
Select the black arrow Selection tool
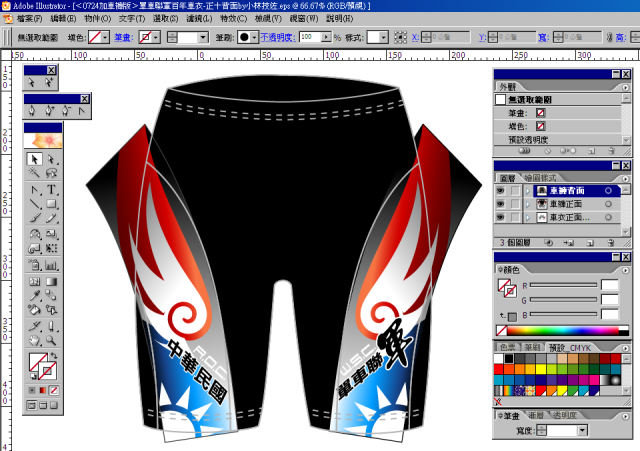click(34, 159)
